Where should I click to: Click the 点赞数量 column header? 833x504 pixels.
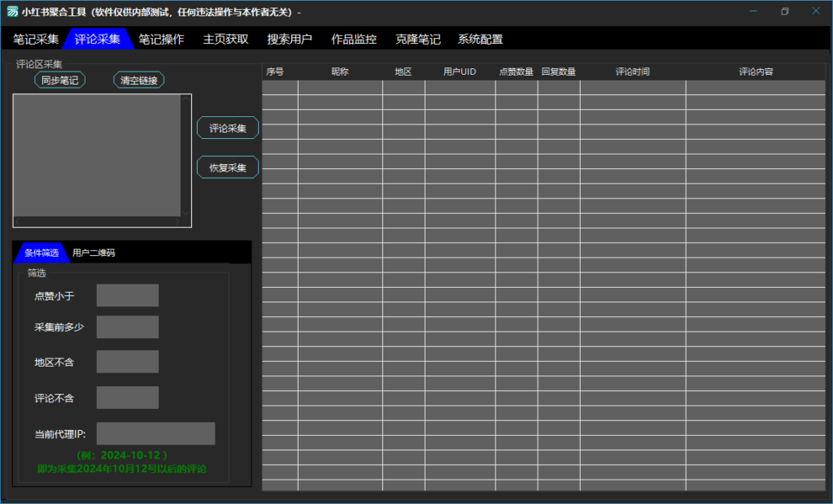517,72
